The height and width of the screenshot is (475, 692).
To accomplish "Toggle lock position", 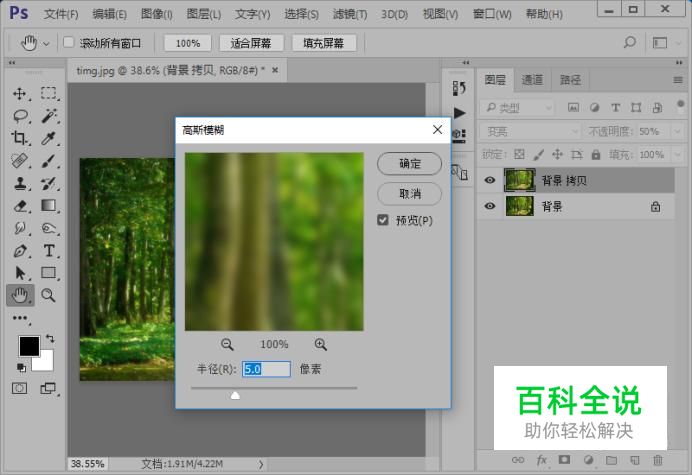I will click(557, 155).
